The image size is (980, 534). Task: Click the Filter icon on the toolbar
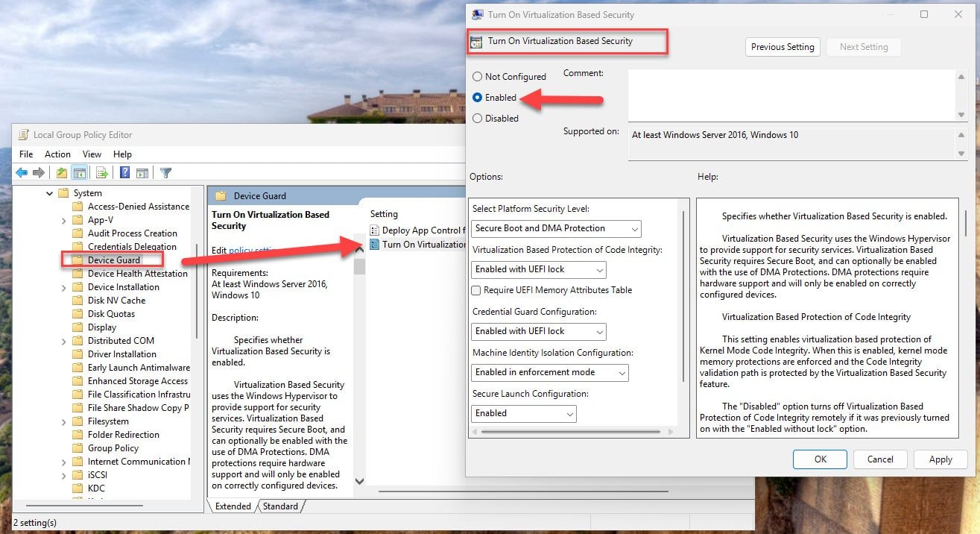click(x=165, y=172)
